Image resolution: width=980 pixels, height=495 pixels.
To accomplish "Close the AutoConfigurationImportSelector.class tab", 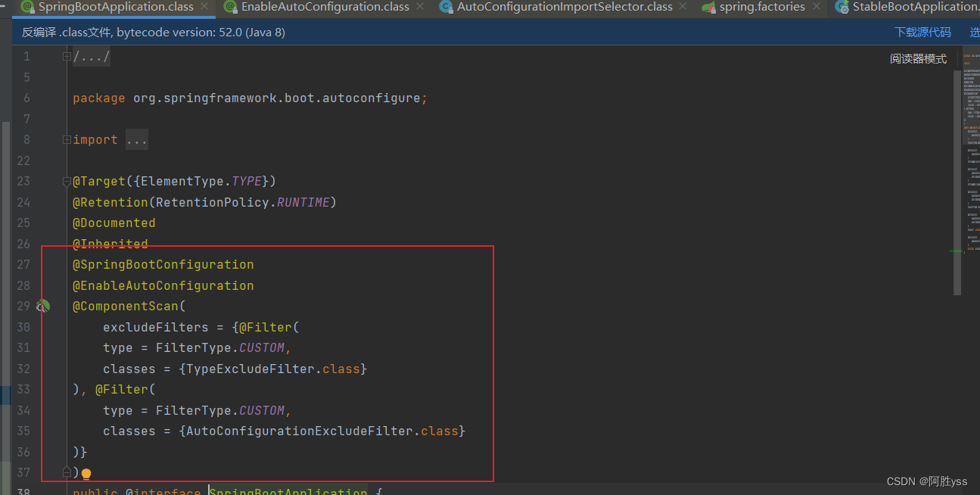I will click(683, 7).
